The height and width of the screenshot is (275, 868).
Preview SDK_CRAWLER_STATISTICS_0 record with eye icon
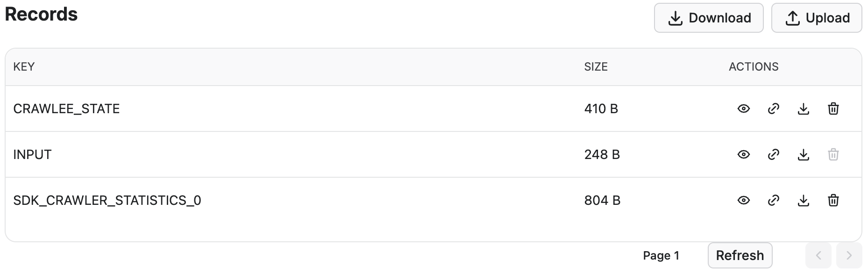(743, 201)
